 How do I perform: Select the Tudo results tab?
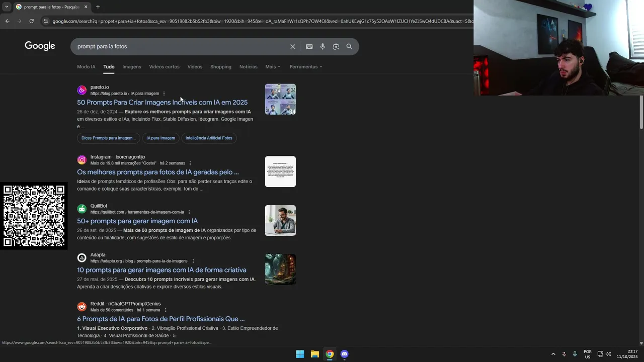click(x=109, y=67)
